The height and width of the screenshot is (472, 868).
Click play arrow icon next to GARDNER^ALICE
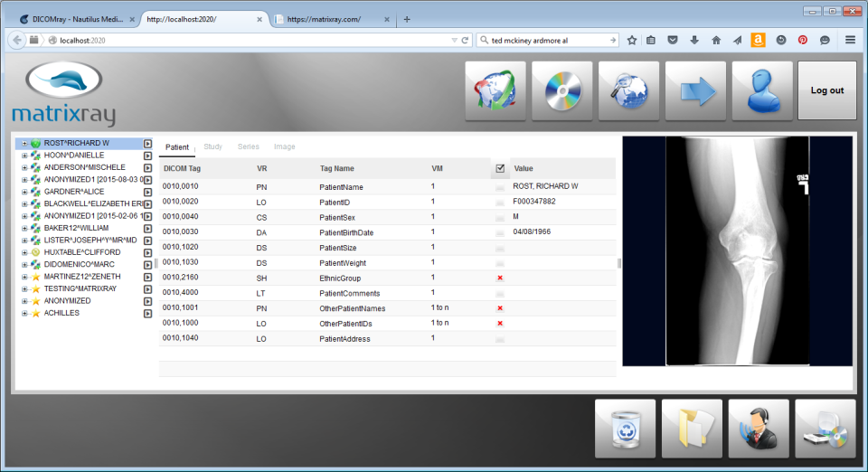point(147,192)
